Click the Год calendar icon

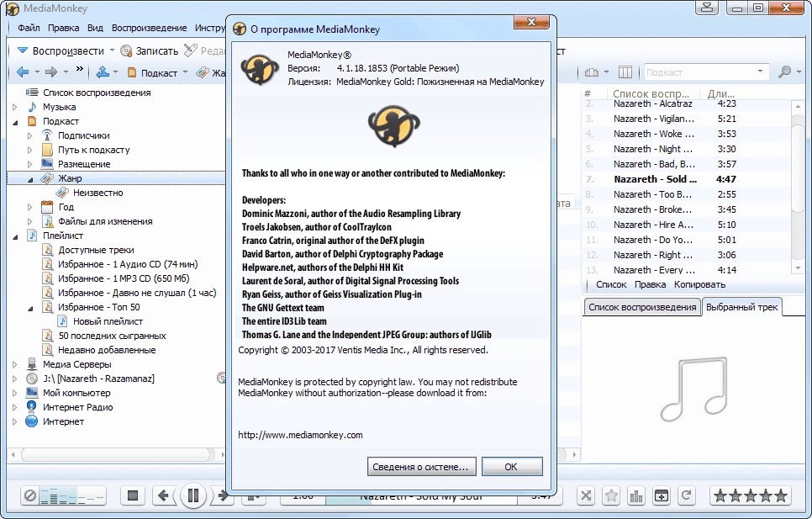click(x=47, y=207)
